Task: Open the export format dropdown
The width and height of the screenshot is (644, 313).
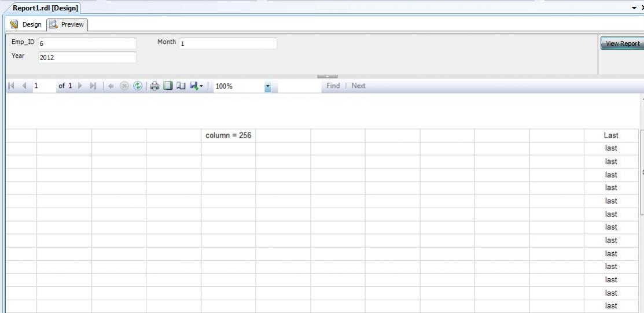Action: [x=196, y=86]
